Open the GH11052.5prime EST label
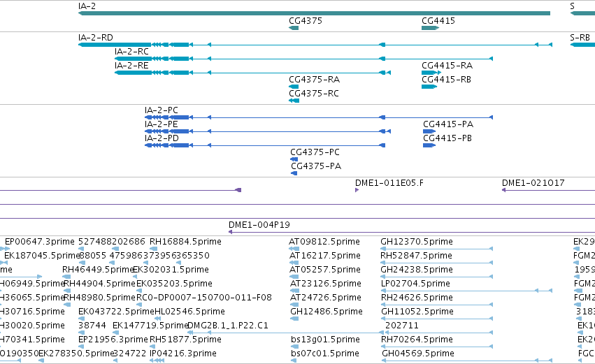The height and width of the screenshot is (364, 595). click(x=417, y=312)
